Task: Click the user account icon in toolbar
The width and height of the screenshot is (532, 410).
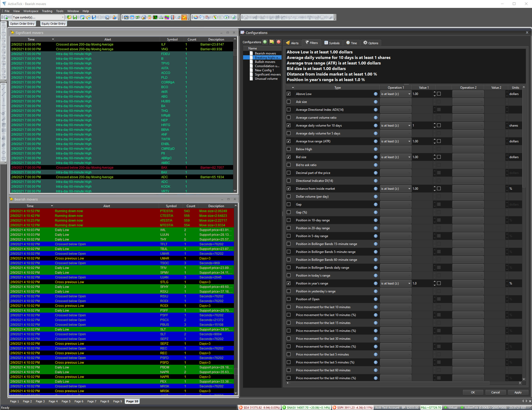Action: tap(114, 17)
